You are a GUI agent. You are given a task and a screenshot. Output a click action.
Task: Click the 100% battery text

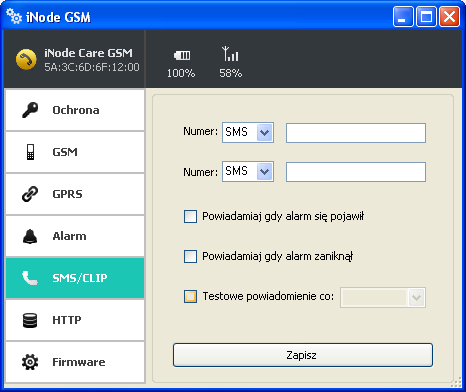point(181,73)
